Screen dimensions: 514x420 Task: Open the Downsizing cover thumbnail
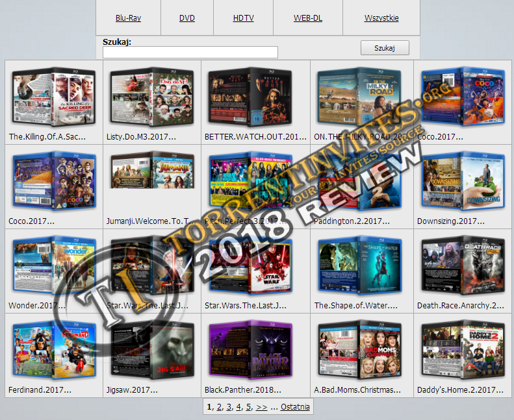463,180
